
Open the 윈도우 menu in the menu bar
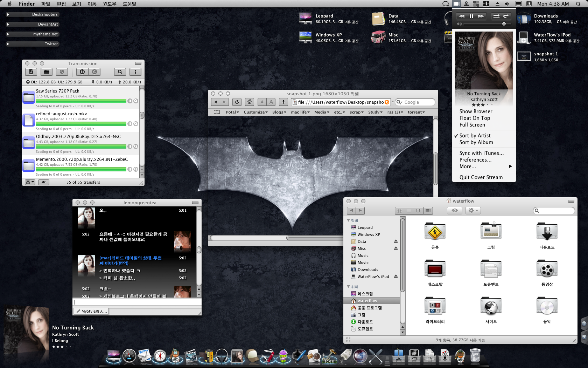(x=110, y=4)
